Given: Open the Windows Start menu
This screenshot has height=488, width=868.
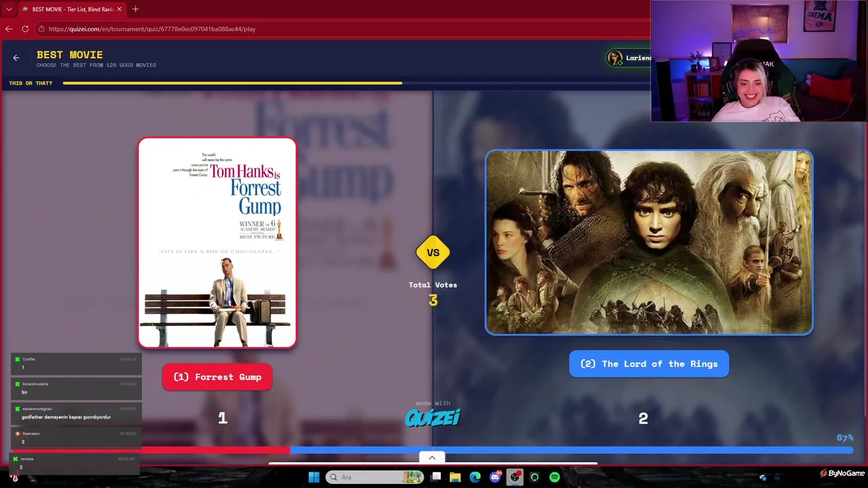Looking at the screenshot, I should coord(314,477).
